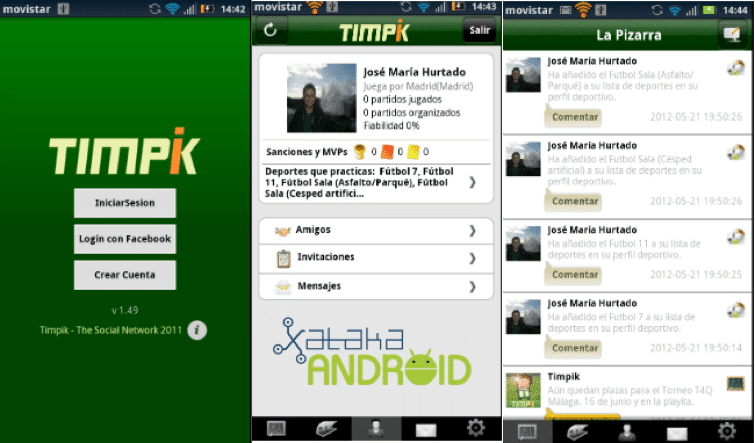Open football boot tab on profile screen bar

click(326, 429)
